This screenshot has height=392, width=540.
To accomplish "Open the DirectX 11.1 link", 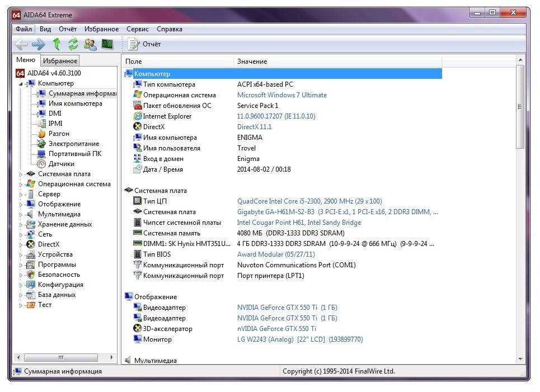I will tap(254, 126).
